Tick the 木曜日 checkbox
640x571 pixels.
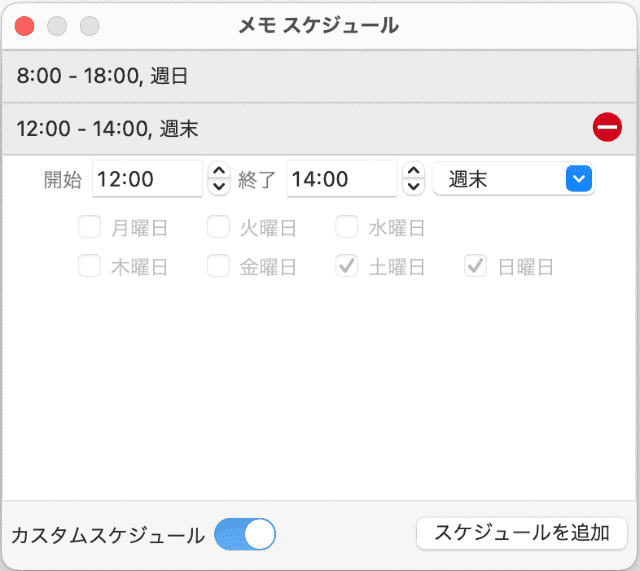[x=90, y=266]
